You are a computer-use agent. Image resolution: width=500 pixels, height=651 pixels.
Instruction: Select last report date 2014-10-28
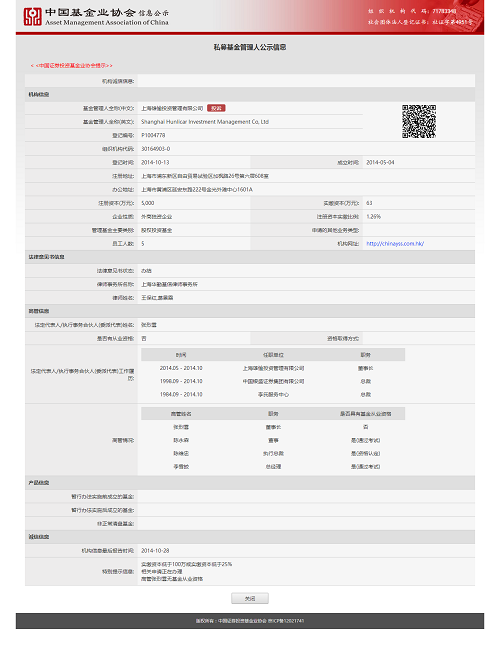pyautogui.click(x=155, y=551)
